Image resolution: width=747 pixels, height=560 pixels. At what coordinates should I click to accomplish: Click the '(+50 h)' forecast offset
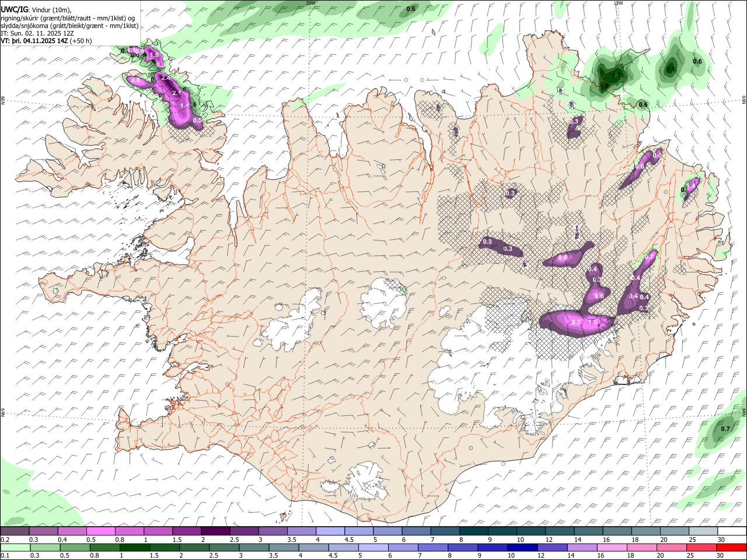(81, 41)
